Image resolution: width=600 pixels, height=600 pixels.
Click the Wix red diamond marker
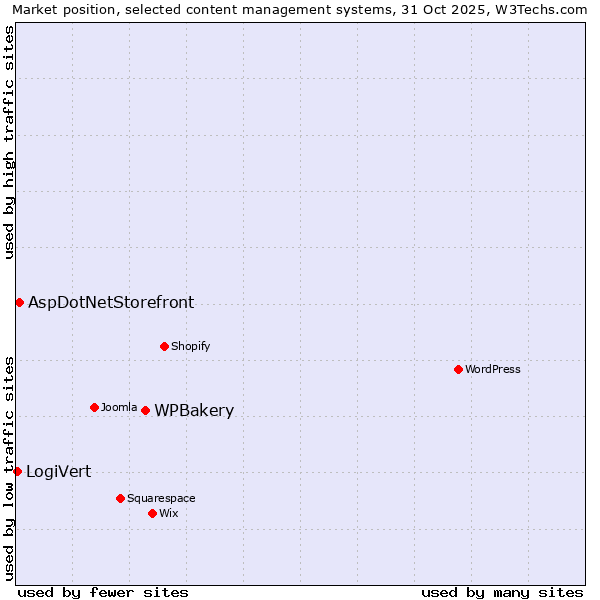152,513
